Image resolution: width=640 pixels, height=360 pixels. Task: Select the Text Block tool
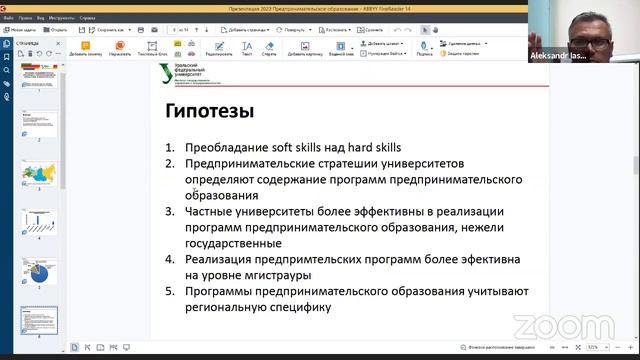tap(152, 48)
